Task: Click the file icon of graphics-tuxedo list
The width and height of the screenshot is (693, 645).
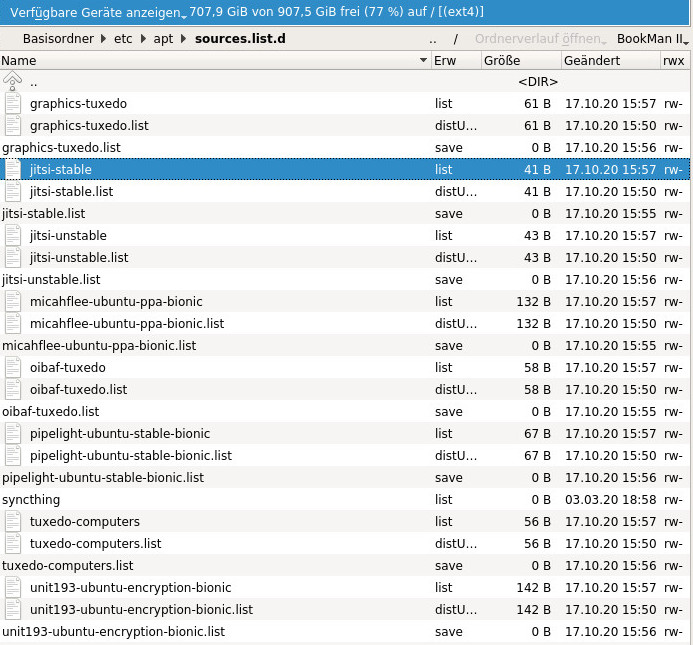Action: [x=13, y=103]
